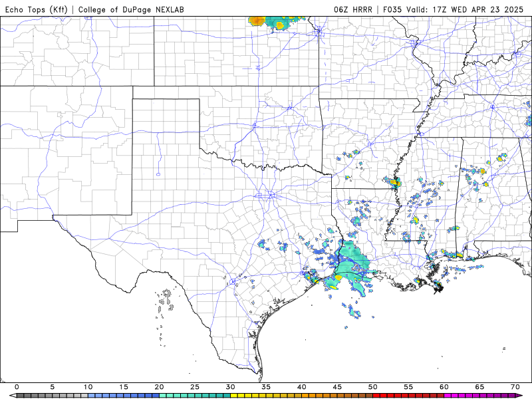Click the "25" label on the color scale
This screenshot has width=532, height=399.
pyautogui.click(x=195, y=387)
